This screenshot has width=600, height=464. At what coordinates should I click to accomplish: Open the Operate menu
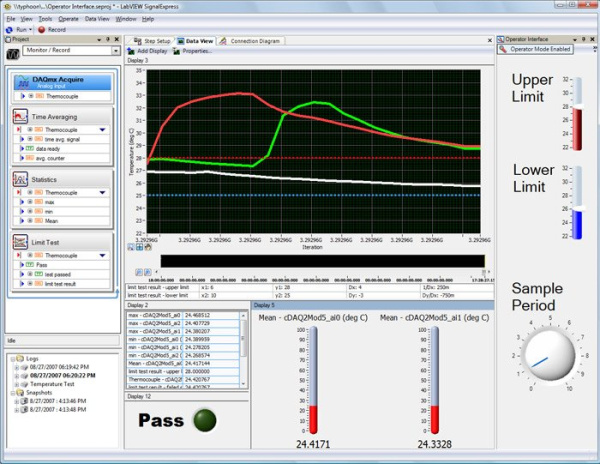(68, 19)
